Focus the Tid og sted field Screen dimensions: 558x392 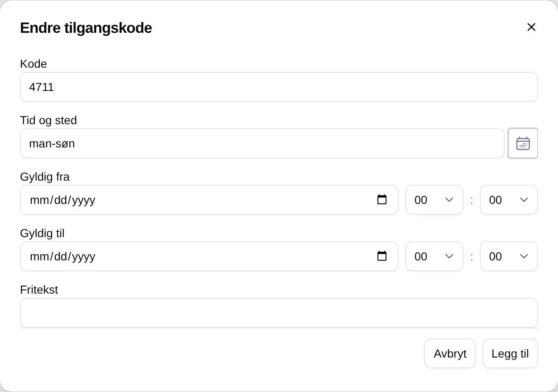pyautogui.click(x=262, y=143)
